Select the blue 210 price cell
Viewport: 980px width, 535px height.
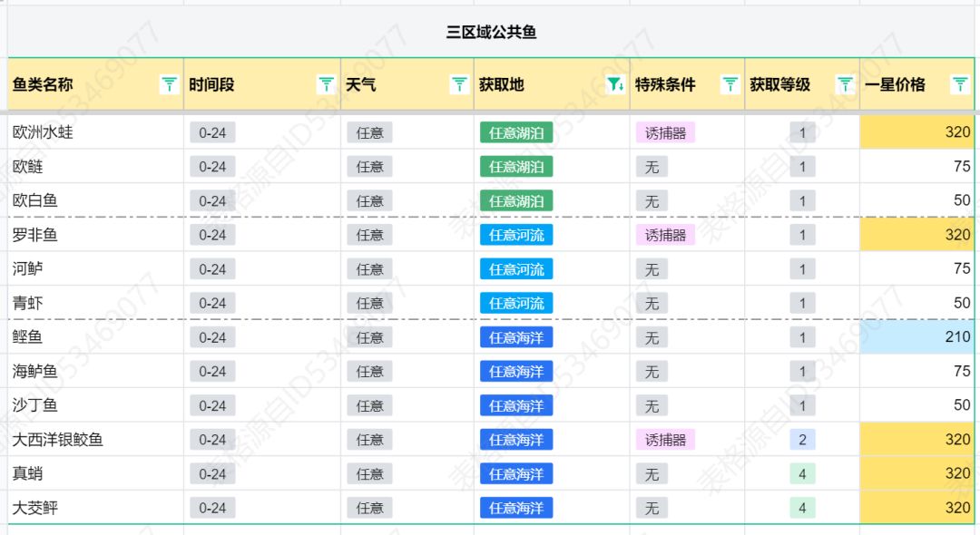coord(916,337)
